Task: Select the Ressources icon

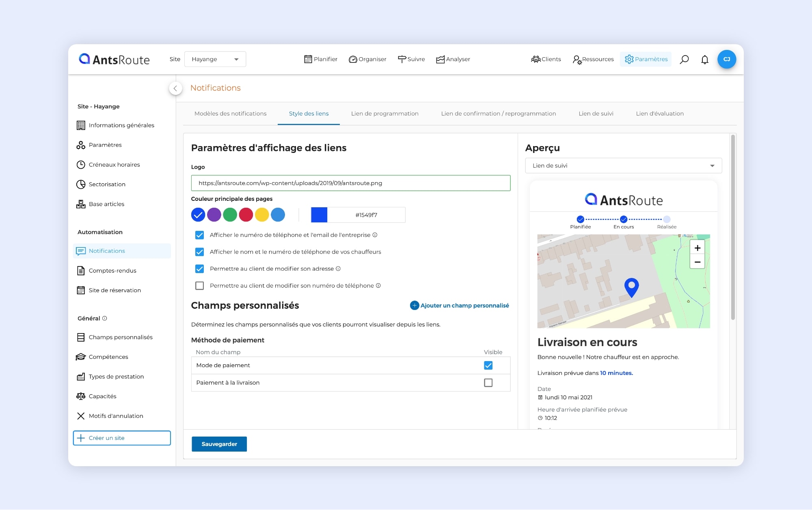Action: tap(577, 59)
